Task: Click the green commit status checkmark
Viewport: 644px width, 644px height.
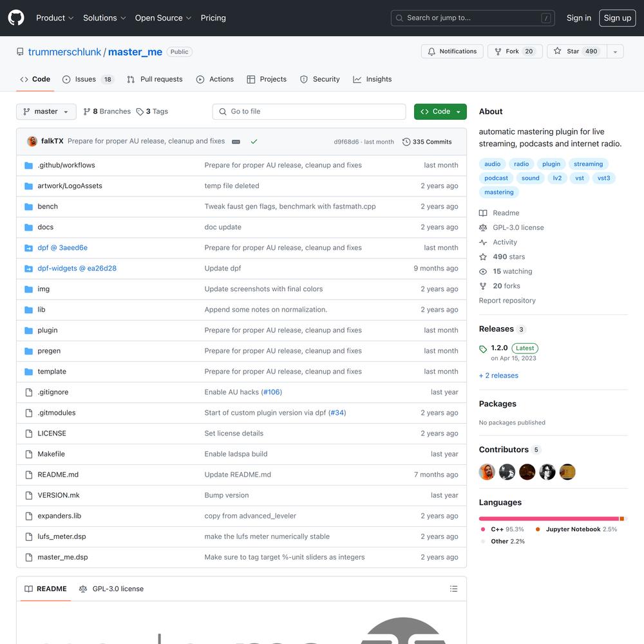Action: click(254, 142)
